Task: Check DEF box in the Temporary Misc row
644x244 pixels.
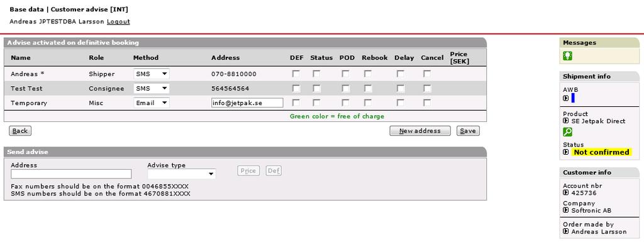Action: 296,103
